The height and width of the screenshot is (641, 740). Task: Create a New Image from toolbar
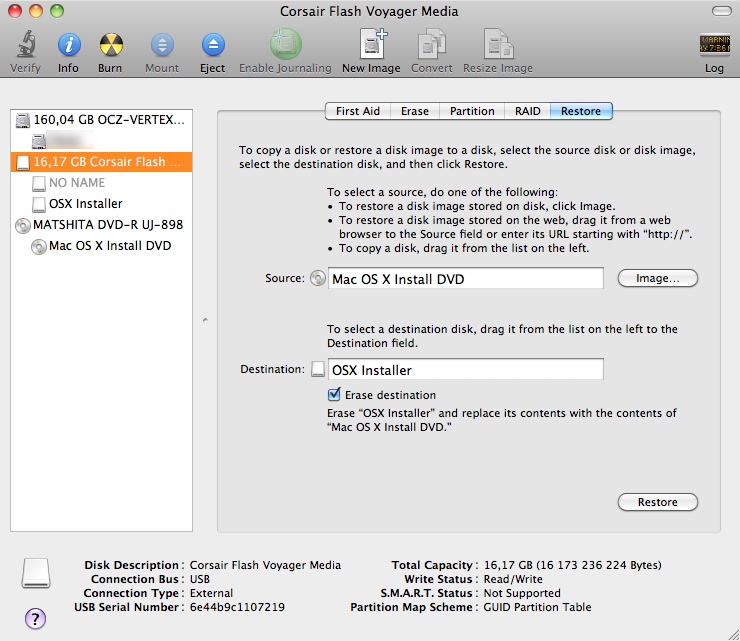click(373, 44)
